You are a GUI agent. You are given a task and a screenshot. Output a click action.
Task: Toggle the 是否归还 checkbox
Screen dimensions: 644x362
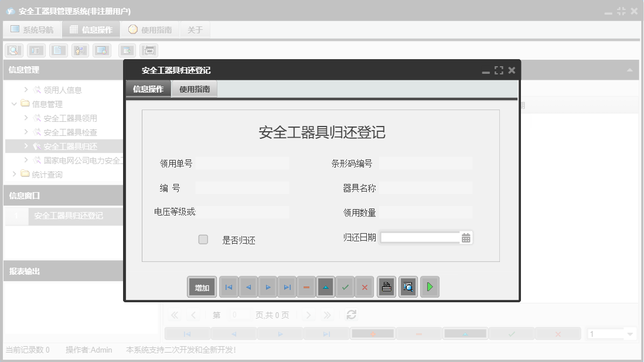pos(203,239)
